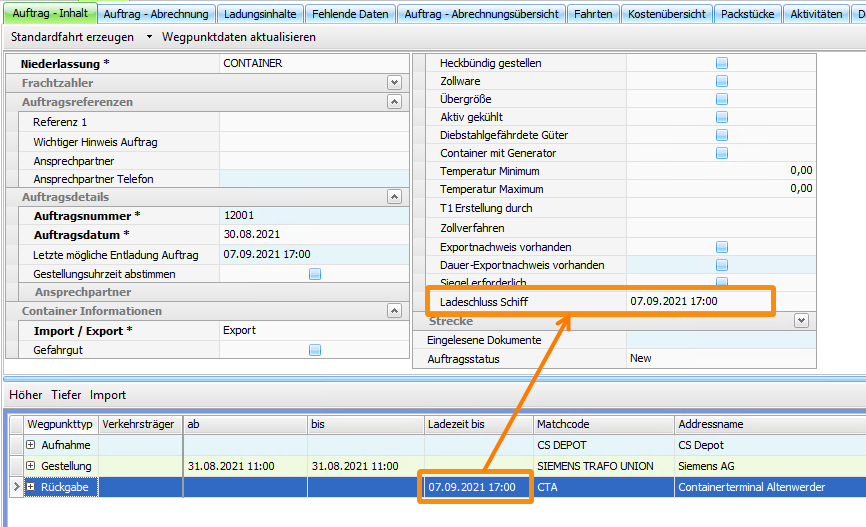Screen dimensions: 866x527
Task: Expand the Strecke section
Action: pyautogui.click(x=800, y=321)
